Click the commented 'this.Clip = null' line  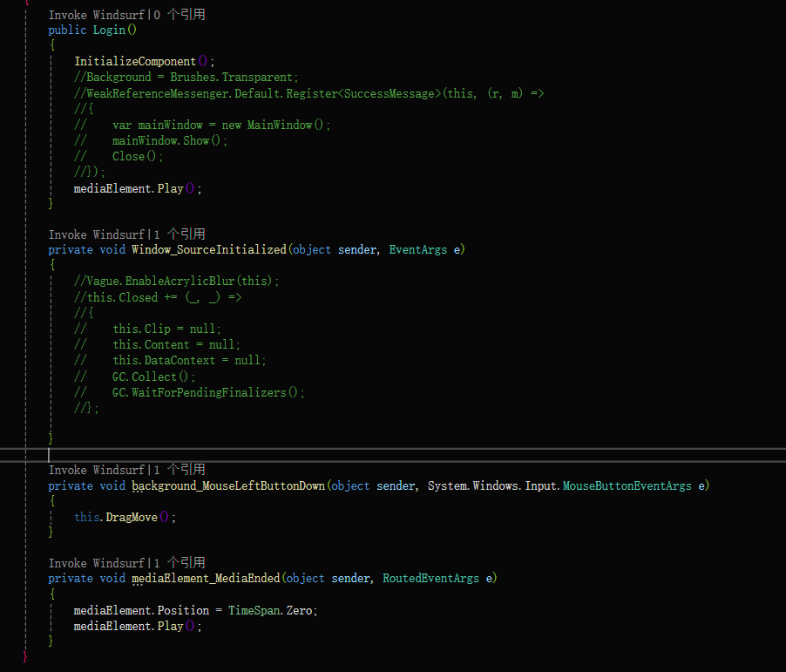coord(148,329)
